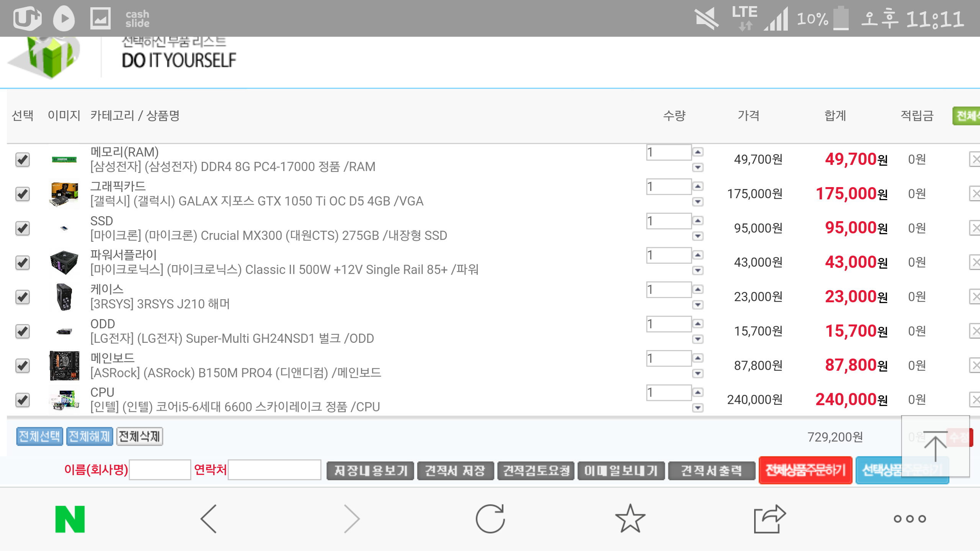Focus the 이름(회사명) input field
This screenshot has height=551, width=980.
pyautogui.click(x=160, y=470)
